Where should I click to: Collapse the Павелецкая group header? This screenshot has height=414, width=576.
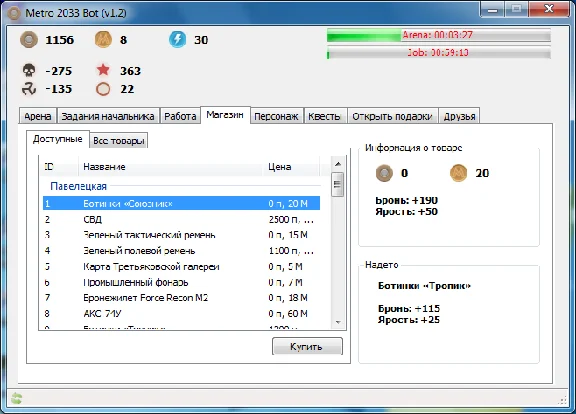[x=78, y=186]
